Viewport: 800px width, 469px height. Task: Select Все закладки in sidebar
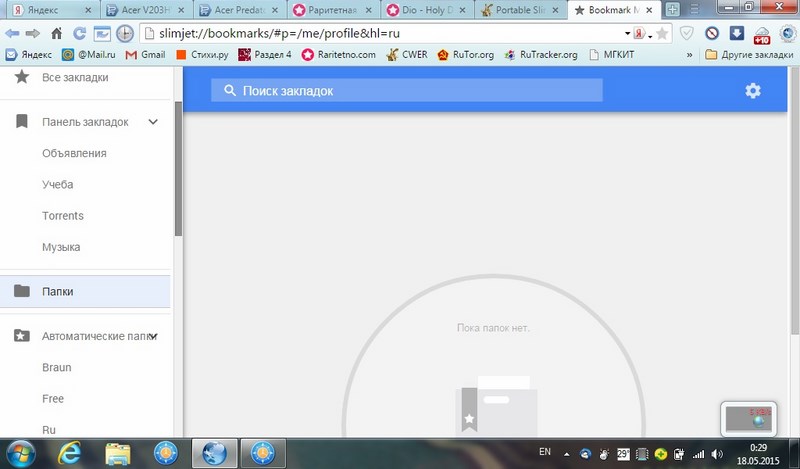pos(75,77)
